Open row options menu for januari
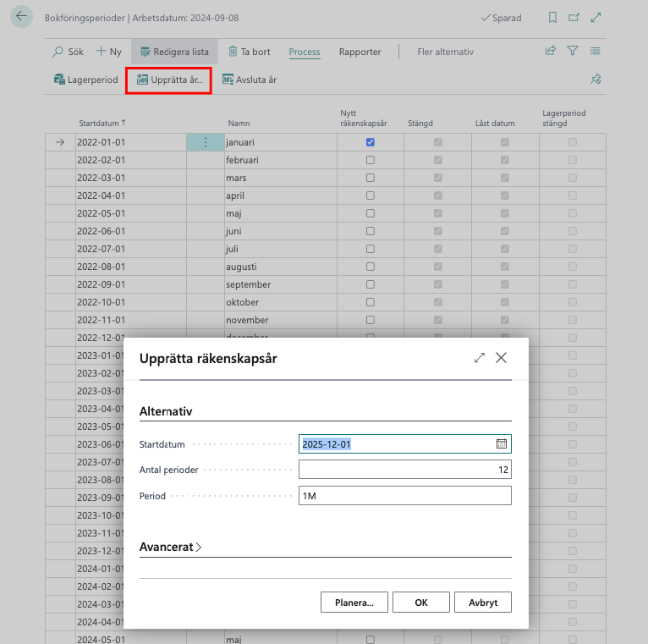The height and width of the screenshot is (644, 648). (x=205, y=142)
